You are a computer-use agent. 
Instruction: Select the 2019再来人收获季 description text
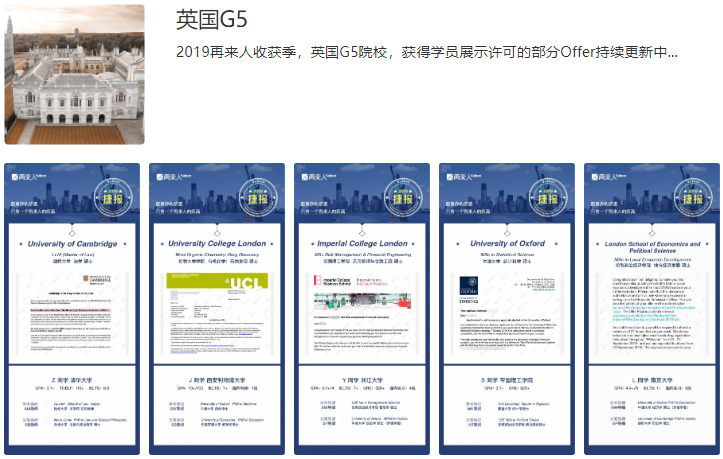pos(427,52)
